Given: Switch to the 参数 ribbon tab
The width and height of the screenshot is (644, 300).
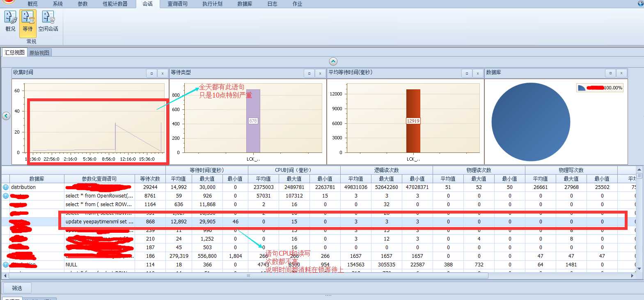Looking at the screenshot, I should (x=83, y=4).
